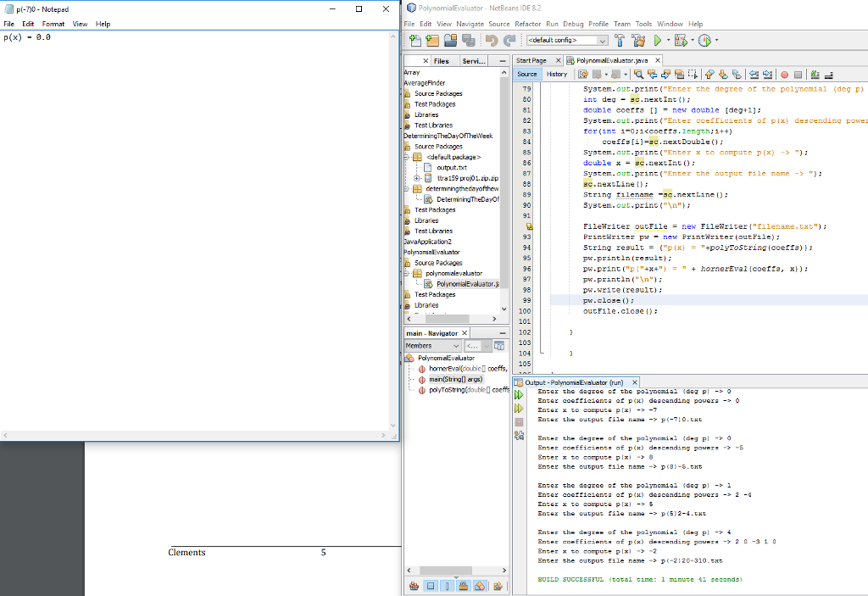Image resolution: width=868 pixels, height=596 pixels.
Task: Run the project using the green arrow
Action: click(659, 41)
